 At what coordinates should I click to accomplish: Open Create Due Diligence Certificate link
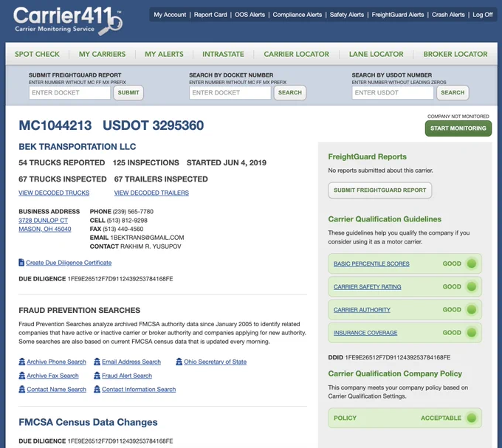point(69,263)
